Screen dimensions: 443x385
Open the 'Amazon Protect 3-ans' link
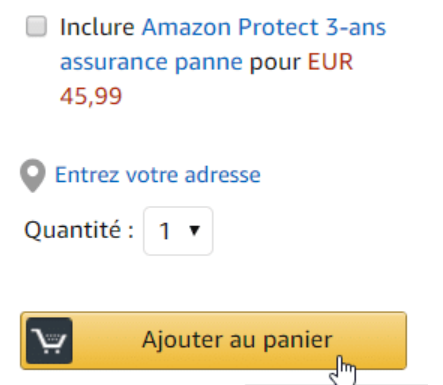[x=264, y=27]
